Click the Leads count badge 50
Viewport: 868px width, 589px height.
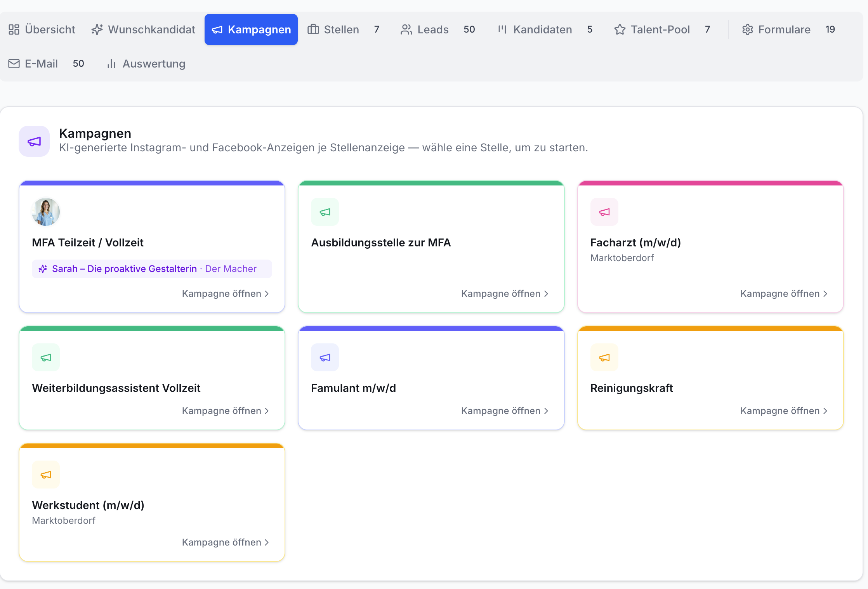(469, 29)
